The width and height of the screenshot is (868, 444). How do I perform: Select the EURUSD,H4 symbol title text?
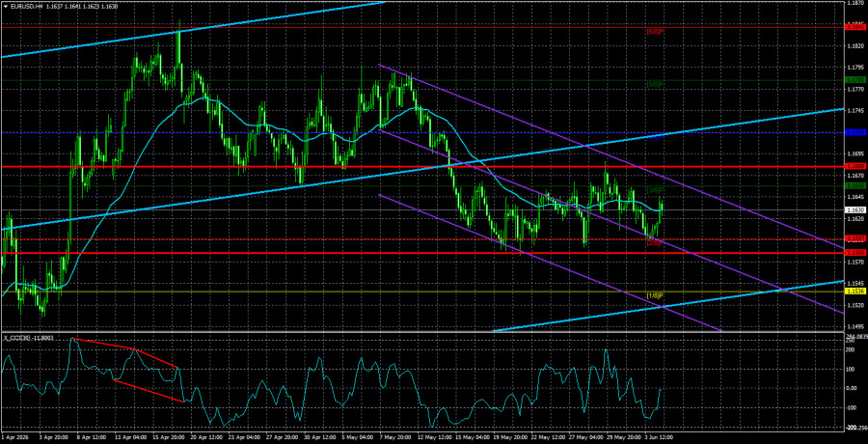[x=26, y=6]
